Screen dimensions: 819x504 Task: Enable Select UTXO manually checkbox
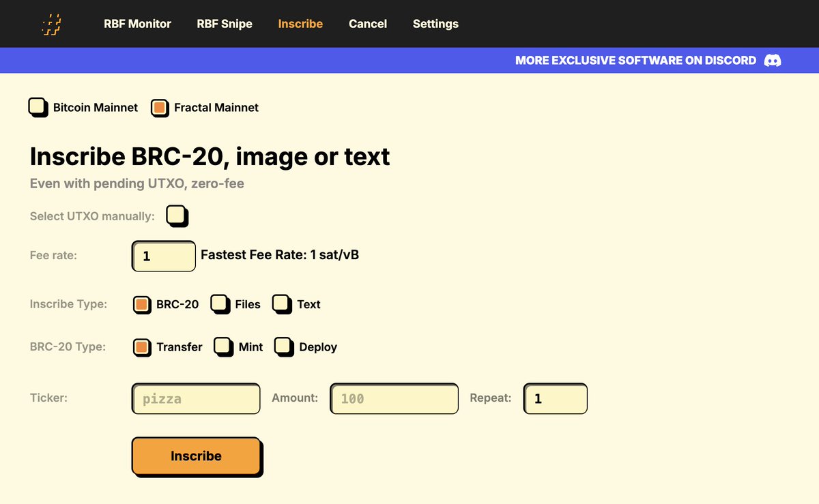177,216
